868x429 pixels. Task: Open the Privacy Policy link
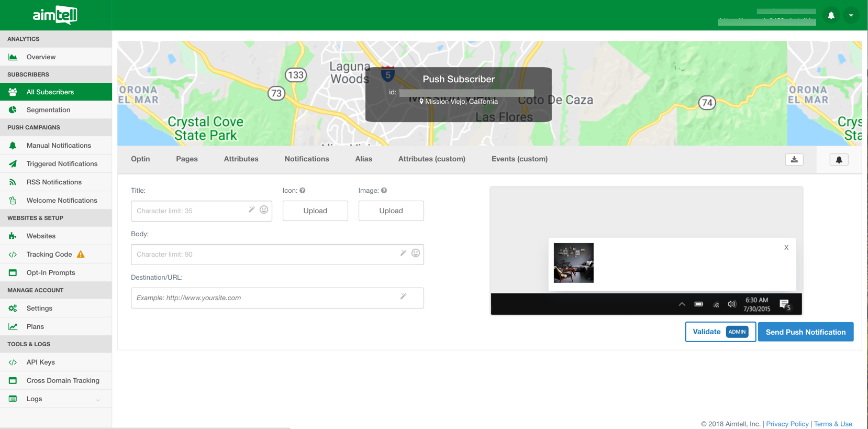(x=787, y=424)
